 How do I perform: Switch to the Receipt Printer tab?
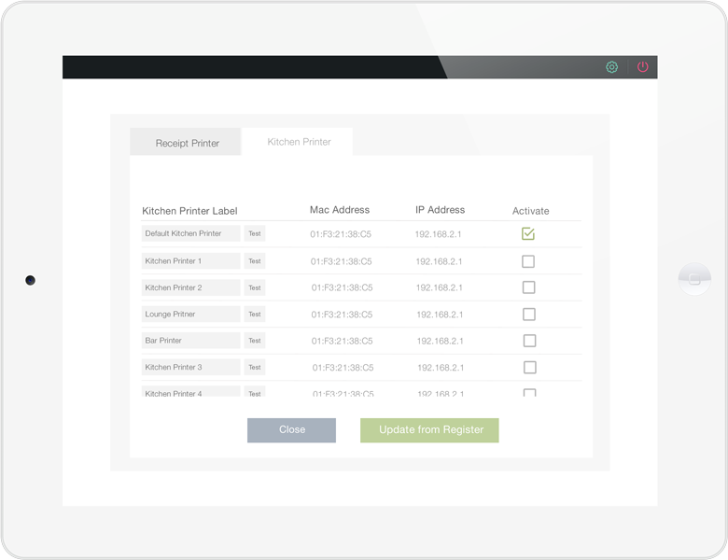point(187,143)
